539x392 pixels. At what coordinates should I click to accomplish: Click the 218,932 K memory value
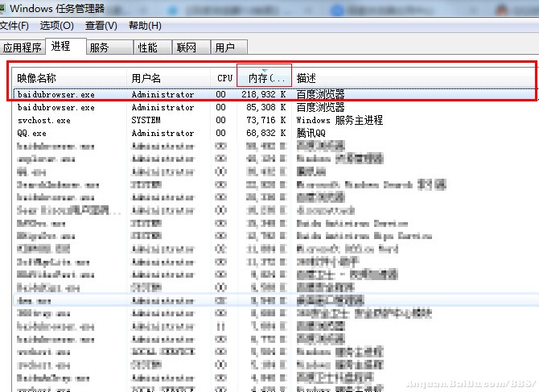(x=264, y=94)
